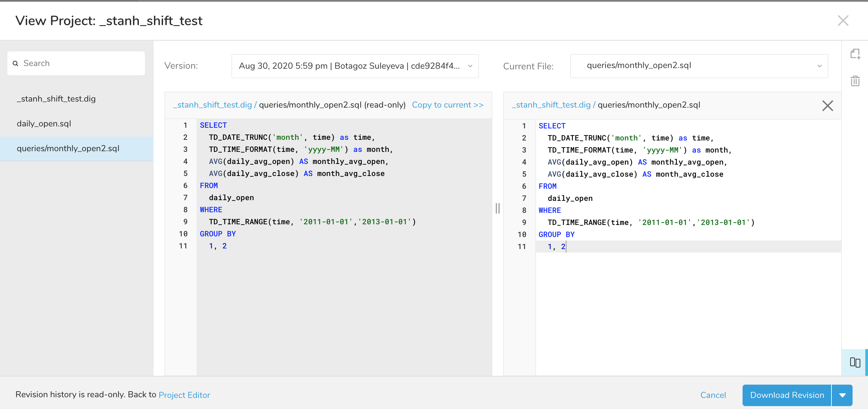Click the search magnifier icon
The width and height of the screenshot is (868, 409).
[x=15, y=63]
